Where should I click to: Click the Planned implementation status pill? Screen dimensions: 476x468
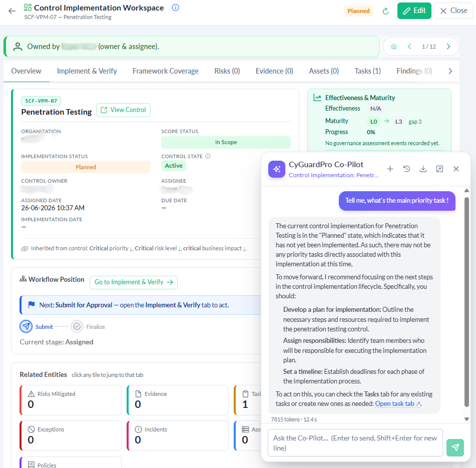pos(86,167)
